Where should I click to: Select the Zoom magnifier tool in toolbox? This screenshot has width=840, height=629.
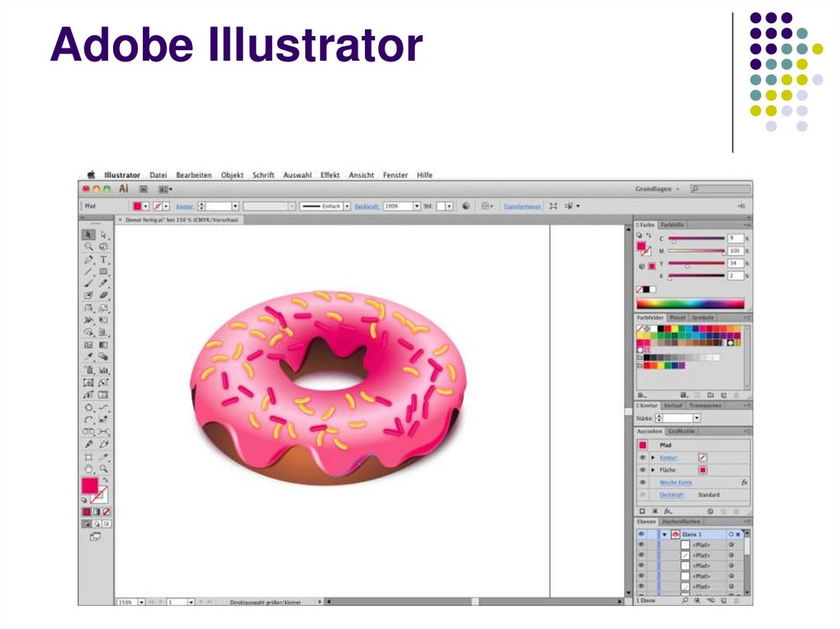[103, 469]
